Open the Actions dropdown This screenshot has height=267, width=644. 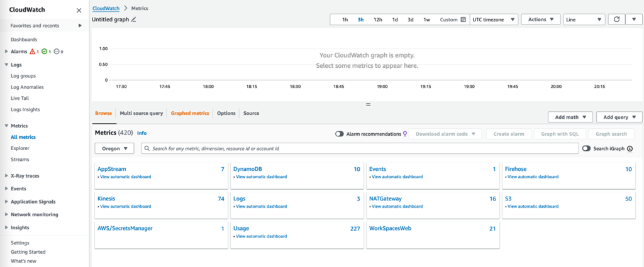coord(541,19)
